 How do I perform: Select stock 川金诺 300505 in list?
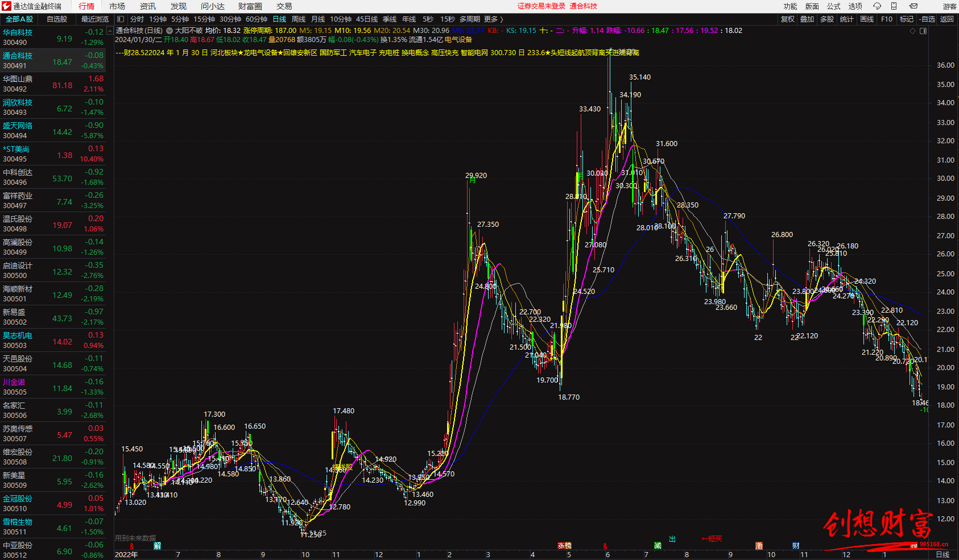point(53,387)
